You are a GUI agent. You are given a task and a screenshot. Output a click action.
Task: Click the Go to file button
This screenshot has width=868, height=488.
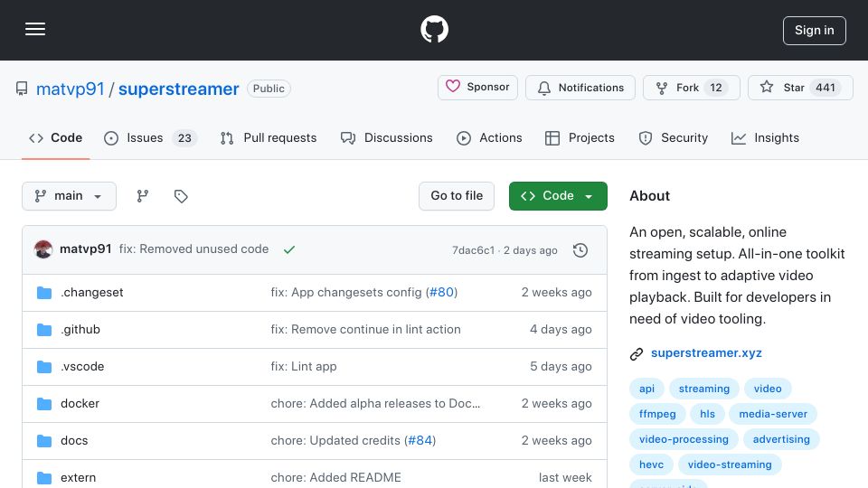pyautogui.click(x=457, y=196)
